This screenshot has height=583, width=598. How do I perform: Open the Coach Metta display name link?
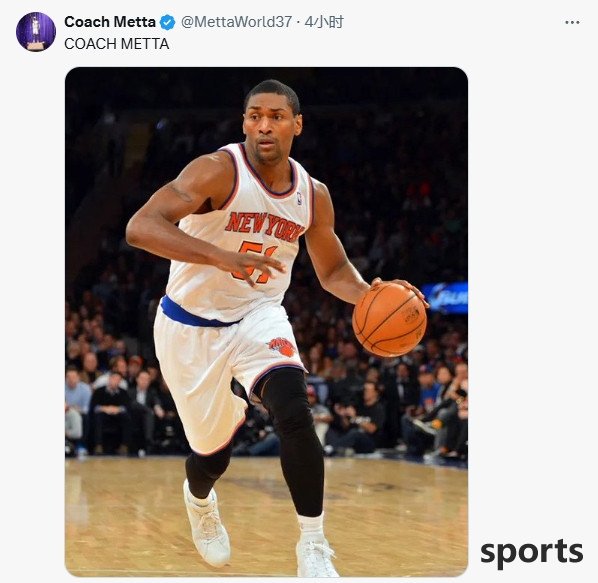[x=110, y=22]
